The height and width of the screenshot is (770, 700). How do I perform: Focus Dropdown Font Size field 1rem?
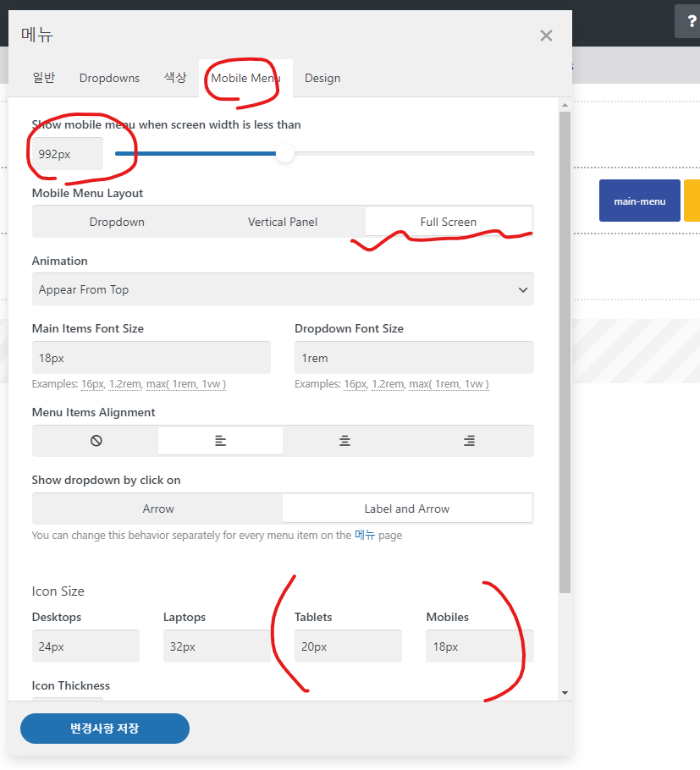(414, 357)
